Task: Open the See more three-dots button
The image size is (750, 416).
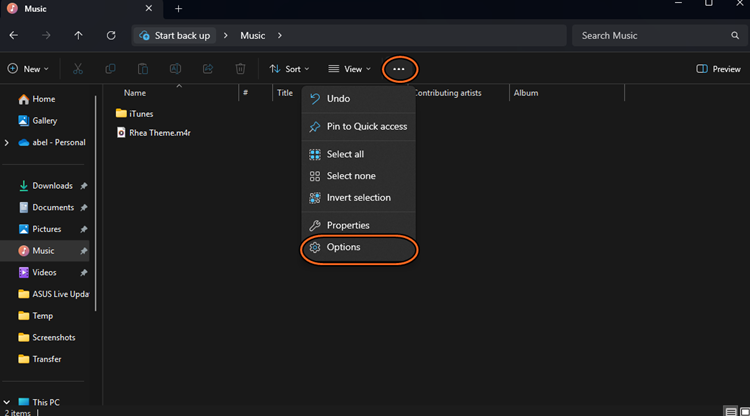Action: [x=399, y=69]
